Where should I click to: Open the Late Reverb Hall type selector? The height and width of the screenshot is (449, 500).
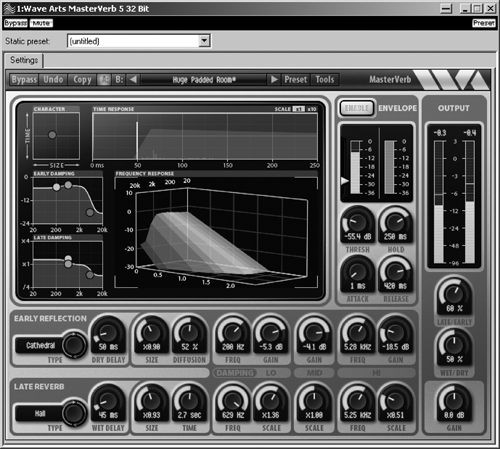pos(40,414)
